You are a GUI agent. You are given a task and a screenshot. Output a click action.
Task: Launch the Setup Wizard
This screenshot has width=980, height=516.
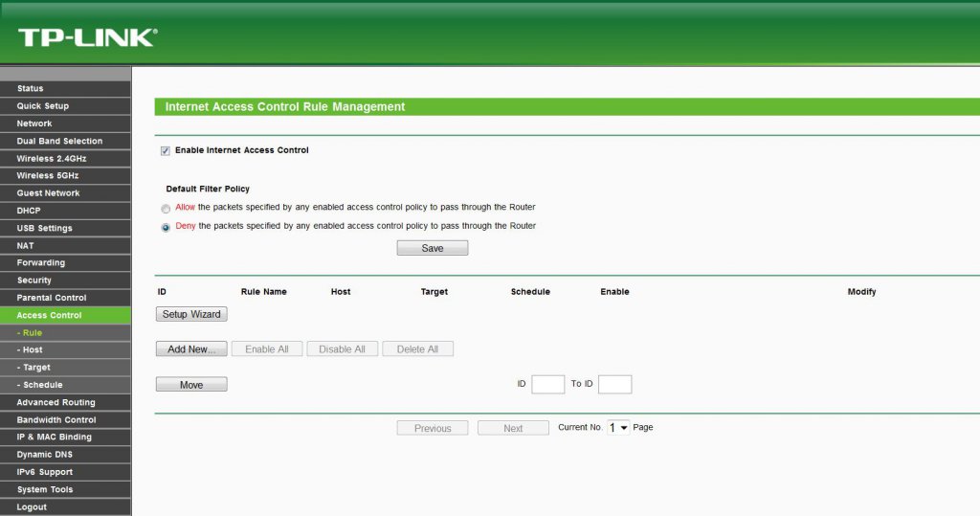click(x=191, y=314)
